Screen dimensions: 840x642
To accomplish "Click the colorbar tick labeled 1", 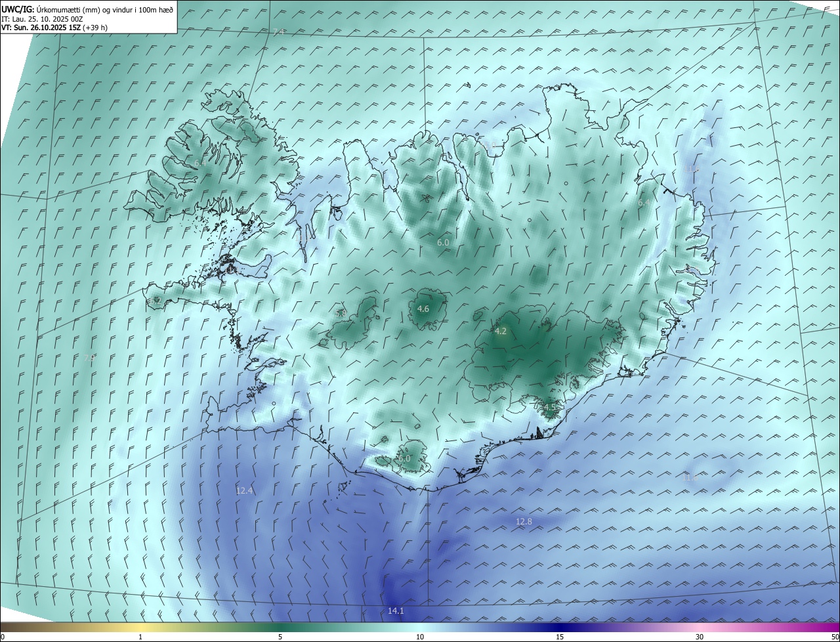I will [140, 637].
